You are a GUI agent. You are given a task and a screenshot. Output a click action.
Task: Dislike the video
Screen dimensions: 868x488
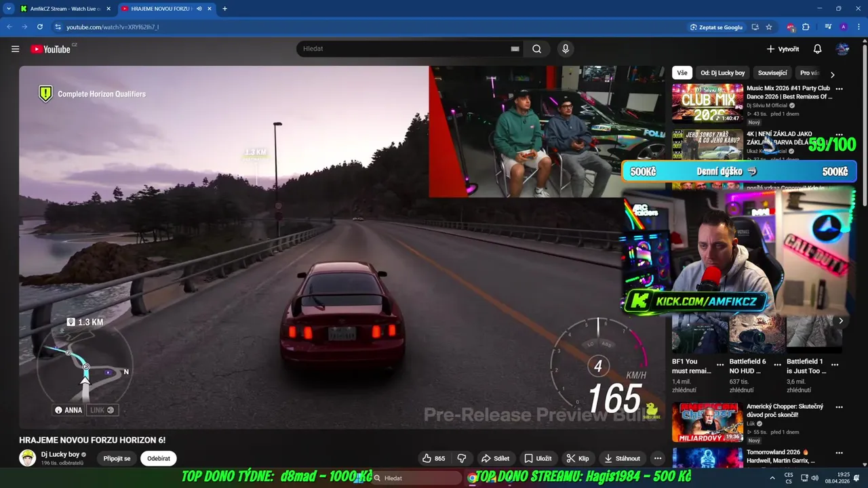[x=462, y=458]
